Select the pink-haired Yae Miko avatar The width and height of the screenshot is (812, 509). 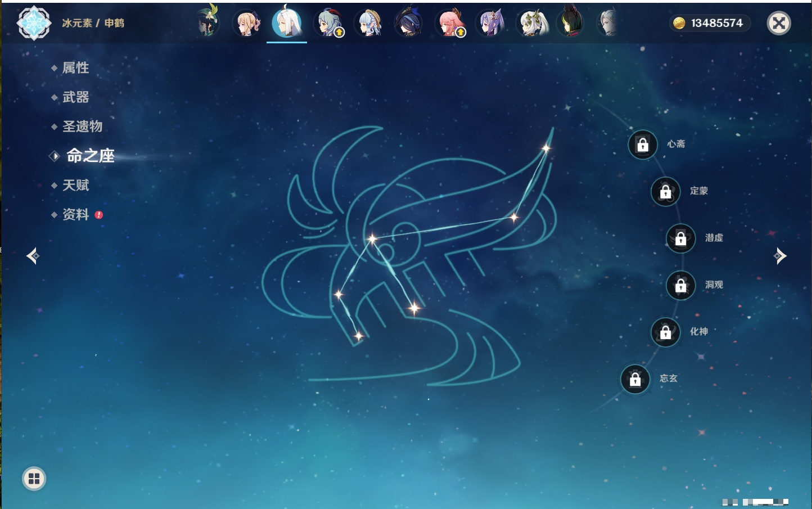click(x=450, y=23)
